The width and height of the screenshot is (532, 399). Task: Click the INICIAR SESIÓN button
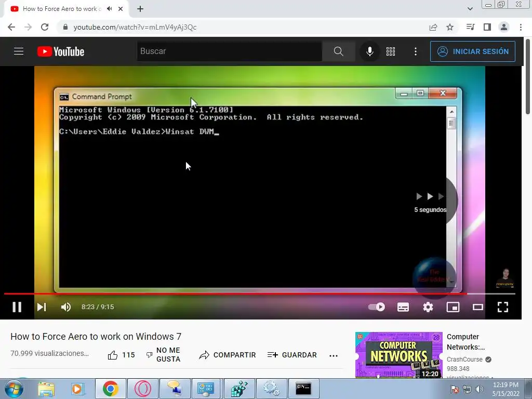473,51
